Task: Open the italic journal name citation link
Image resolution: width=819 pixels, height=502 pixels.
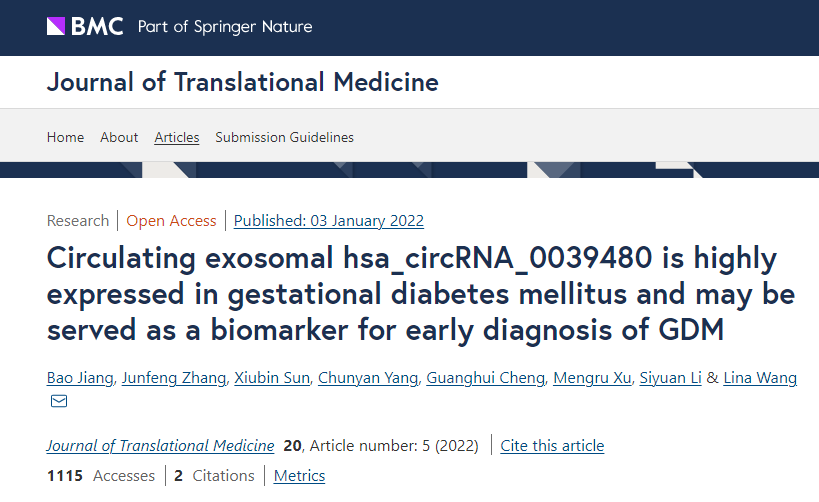Action: (160, 446)
